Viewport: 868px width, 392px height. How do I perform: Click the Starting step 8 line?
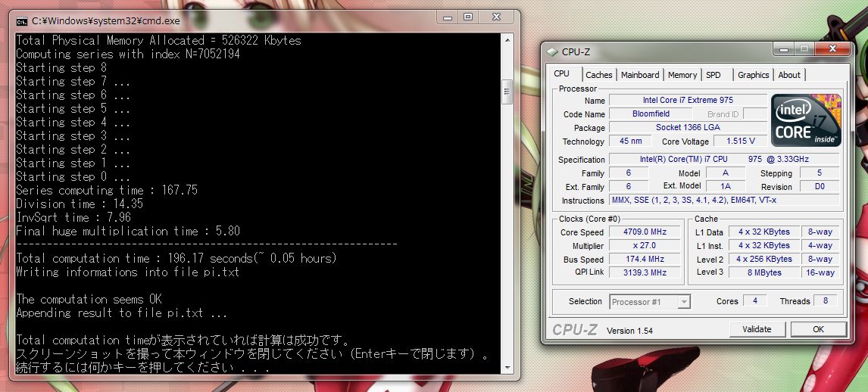[x=61, y=68]
